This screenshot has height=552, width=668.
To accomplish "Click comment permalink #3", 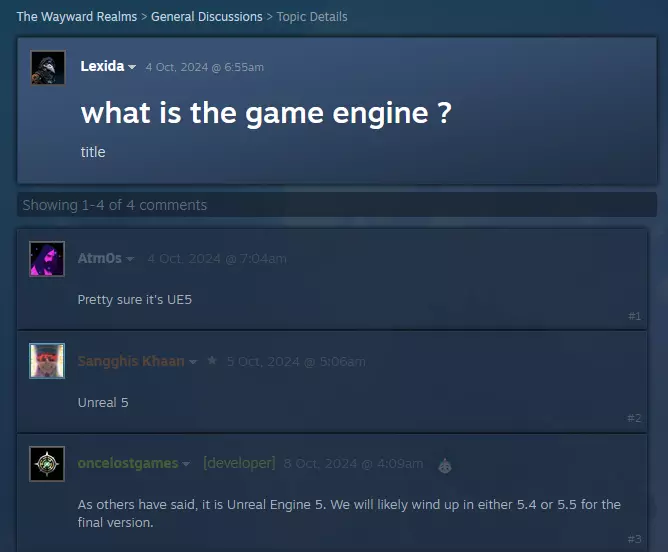I will 634,539.
